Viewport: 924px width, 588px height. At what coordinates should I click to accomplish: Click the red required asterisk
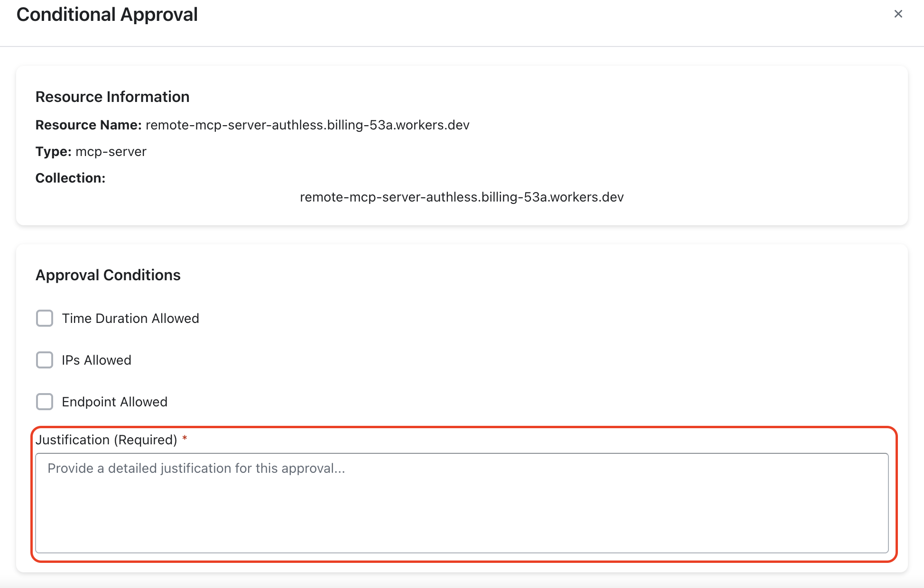click(x=185, y=439)
